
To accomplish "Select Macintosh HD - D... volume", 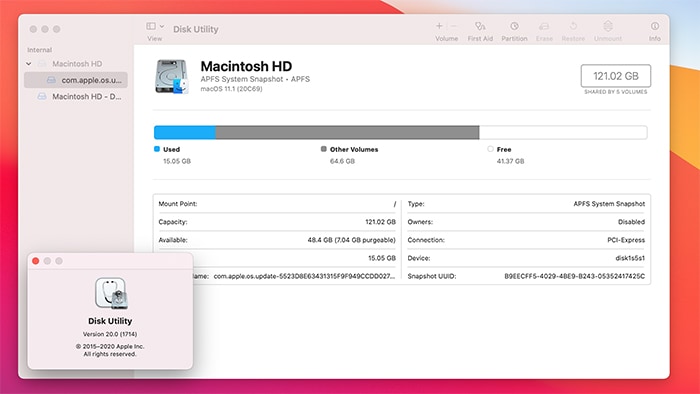I will (x=87, y=96).
